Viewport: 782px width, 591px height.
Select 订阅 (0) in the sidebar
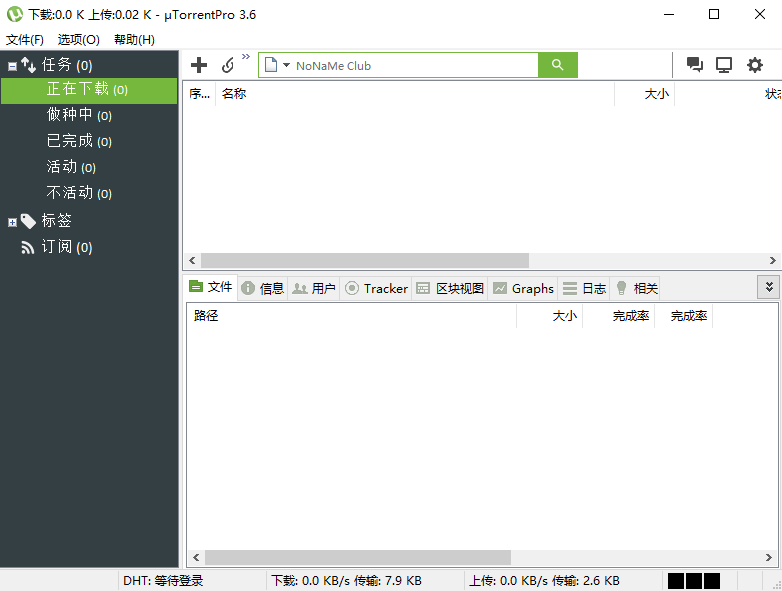[x=67, y=247]
